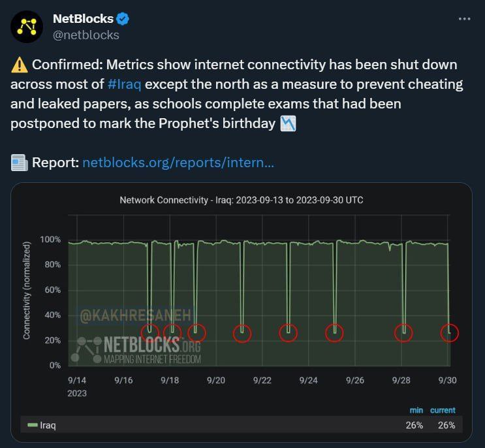Click the NetBlocks profile avatar
Screen dimensions: 485x448
(x=27, y=26)
